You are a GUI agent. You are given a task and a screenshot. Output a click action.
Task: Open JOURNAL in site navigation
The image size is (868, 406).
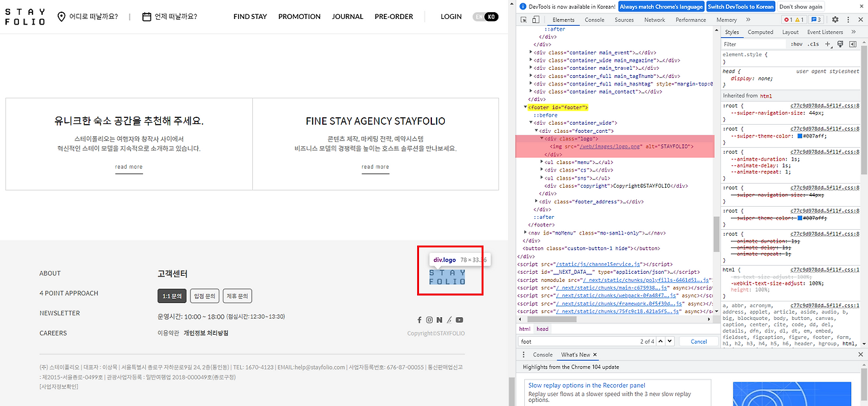[347, 16]
